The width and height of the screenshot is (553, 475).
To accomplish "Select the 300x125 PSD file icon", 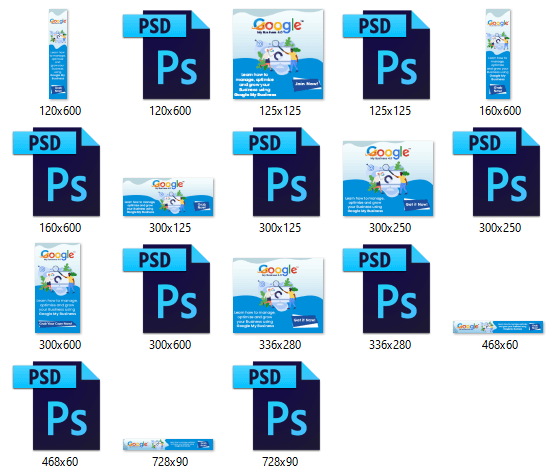I will pos(276,172).
